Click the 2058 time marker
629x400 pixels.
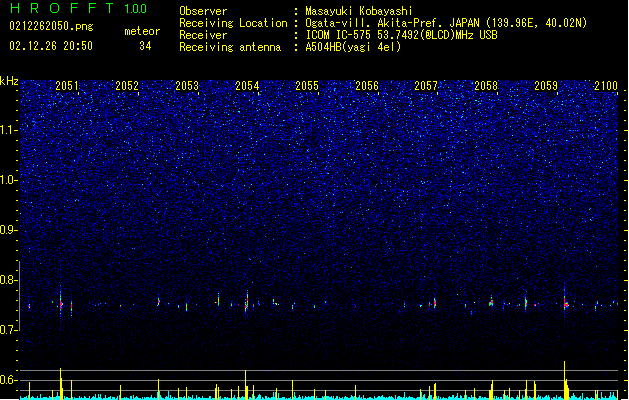pyautogui.click(x=486, y=86)
